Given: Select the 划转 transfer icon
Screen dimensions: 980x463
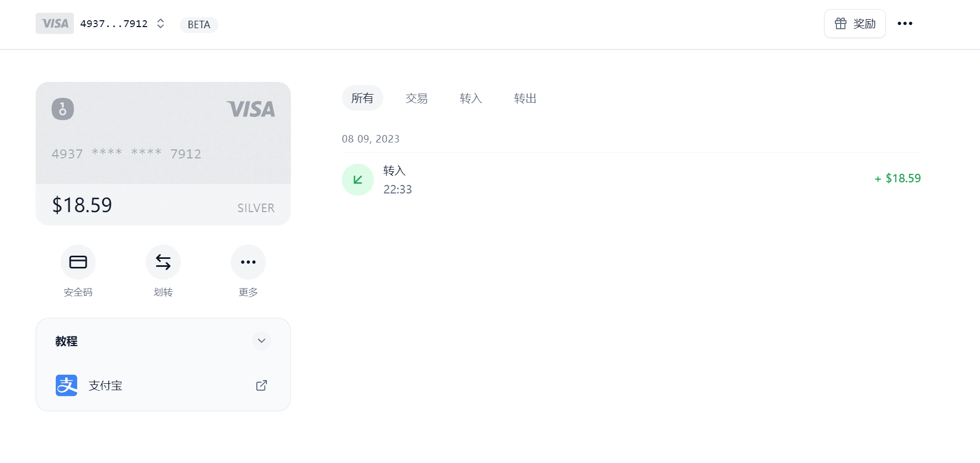Looking at the screenshot, I should [163, 262].
